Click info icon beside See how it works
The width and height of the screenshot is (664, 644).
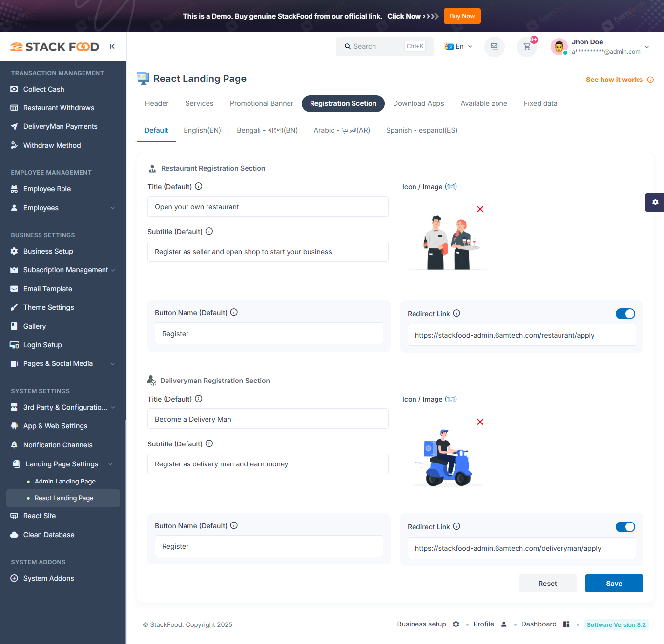click(650, 80)
